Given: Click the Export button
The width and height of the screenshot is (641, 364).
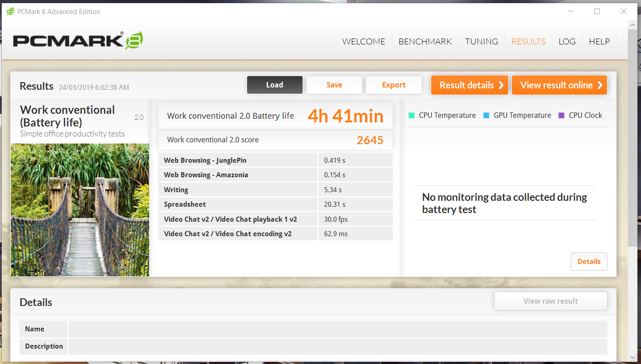Looking at the screenshot, I should coord(394,85).
